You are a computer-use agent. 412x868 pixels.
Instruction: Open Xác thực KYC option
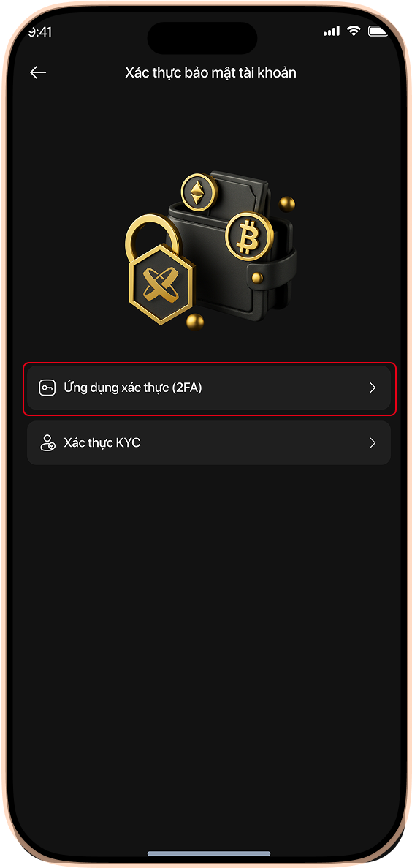coord(209,443)
